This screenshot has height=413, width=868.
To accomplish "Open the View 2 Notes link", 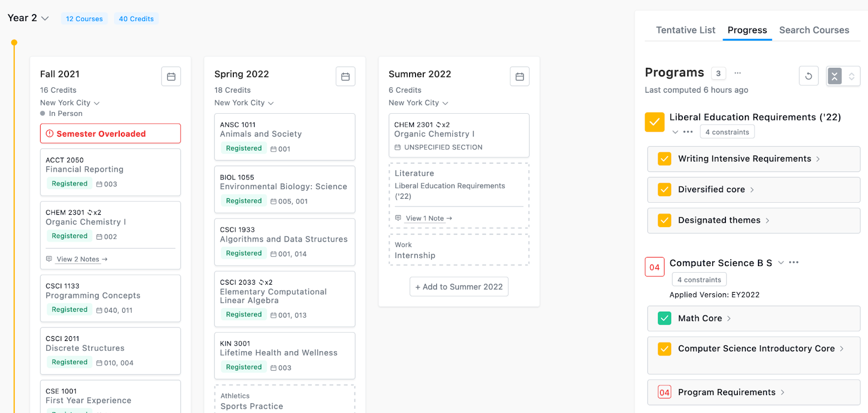I will 78,259.
